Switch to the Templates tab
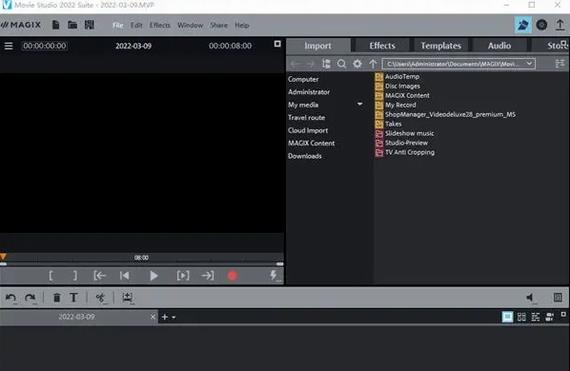Viewport: 570px width, 371px height. [441, 46]
